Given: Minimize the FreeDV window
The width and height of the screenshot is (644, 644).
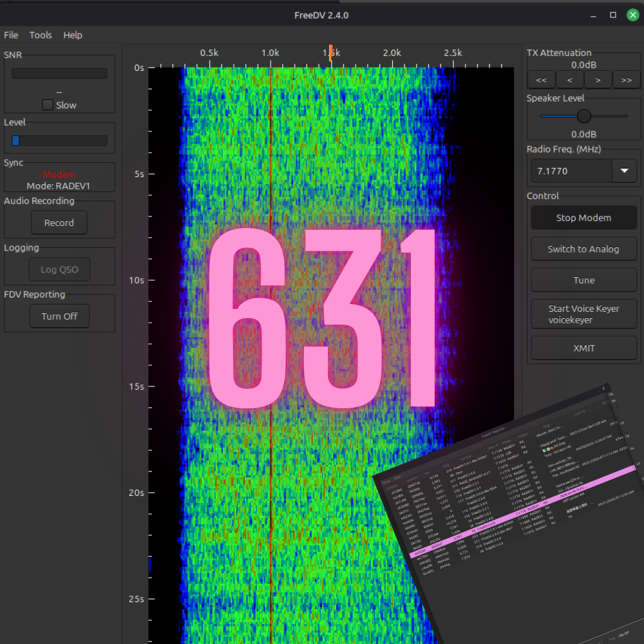Looking at the screenshot, I should coord(593,15).
